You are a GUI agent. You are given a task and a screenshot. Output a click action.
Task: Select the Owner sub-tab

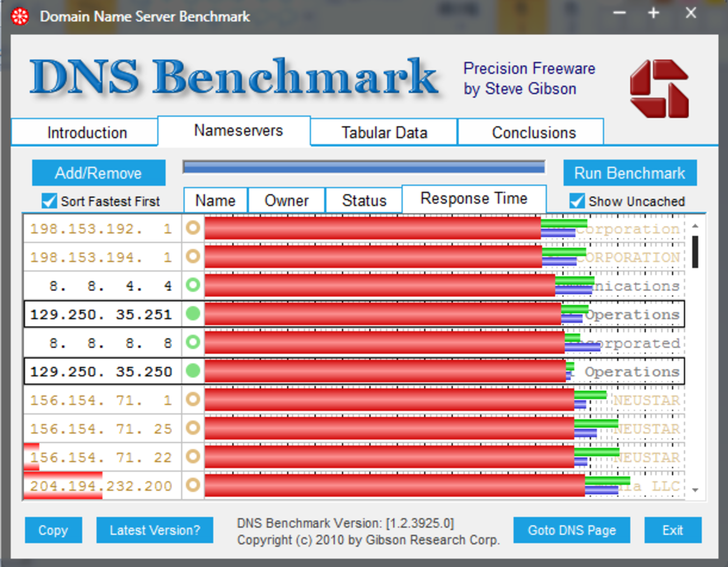tap(287, 200)
